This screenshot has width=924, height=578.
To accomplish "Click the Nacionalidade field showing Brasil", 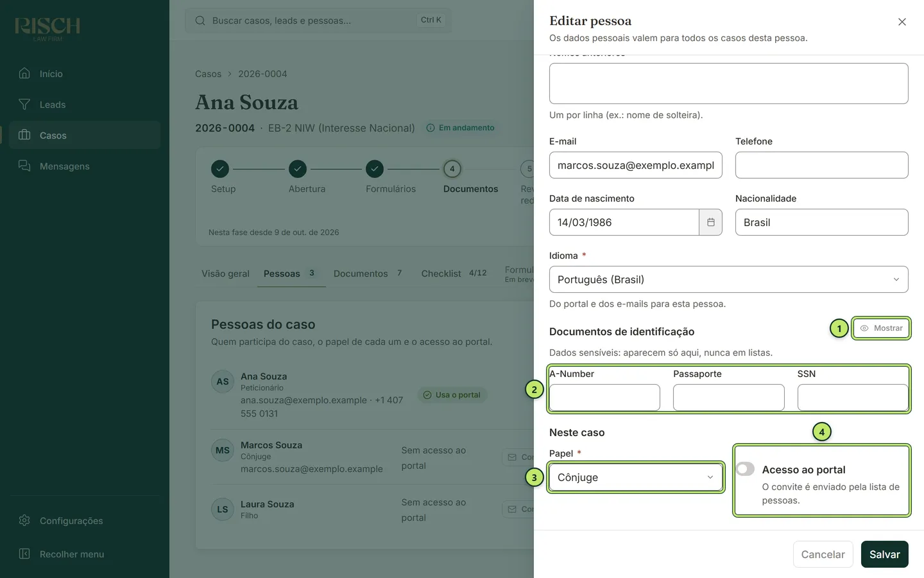I will click(x=822, y=222).
